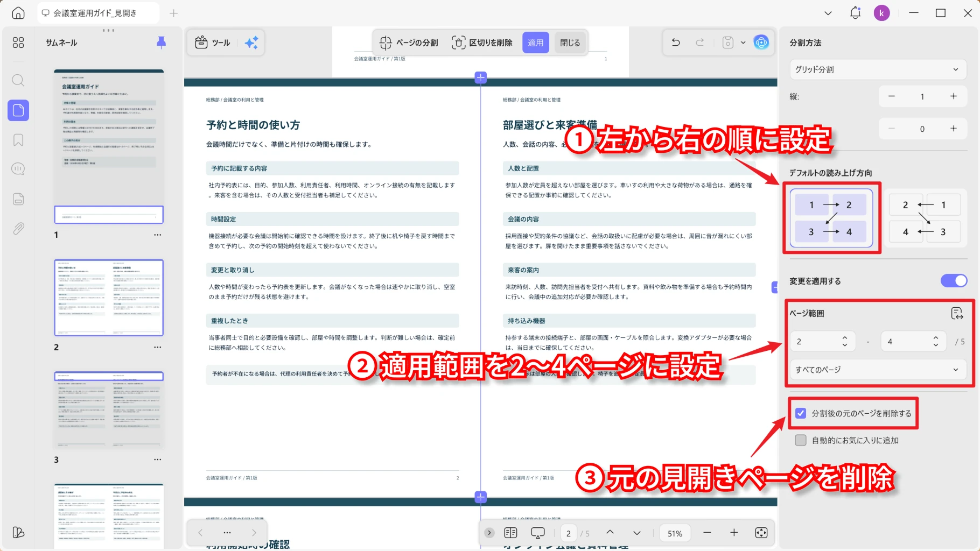The height and width of the screenshot is (551, 980).
Task: Click the 適用 button
Action: [535, 43]
